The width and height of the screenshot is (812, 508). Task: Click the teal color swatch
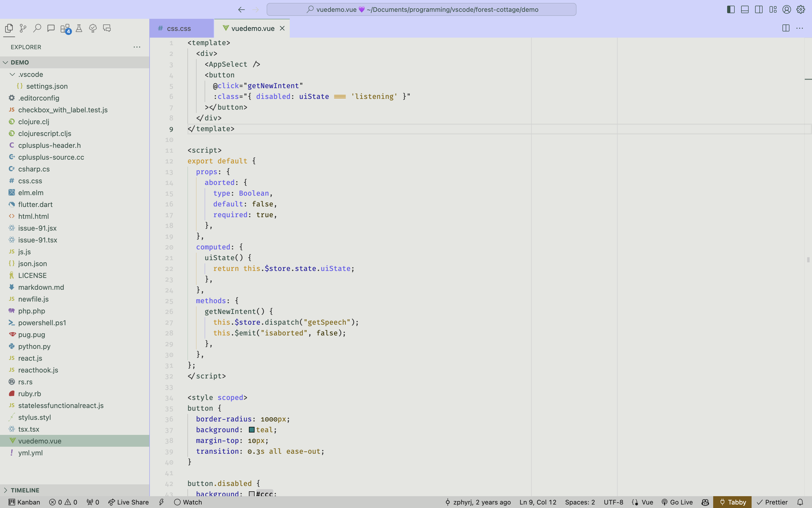[252, 430]
